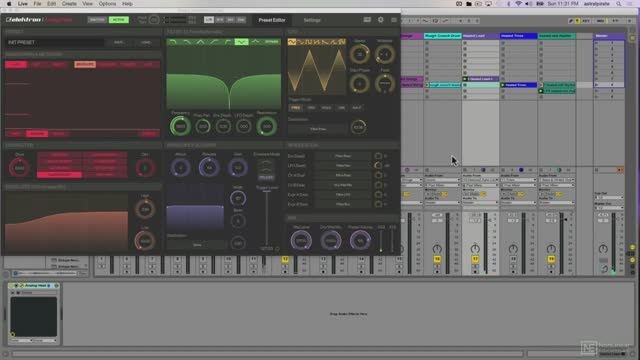
Task: Switch to the Settings tab
Action: [x=312, y=20]
